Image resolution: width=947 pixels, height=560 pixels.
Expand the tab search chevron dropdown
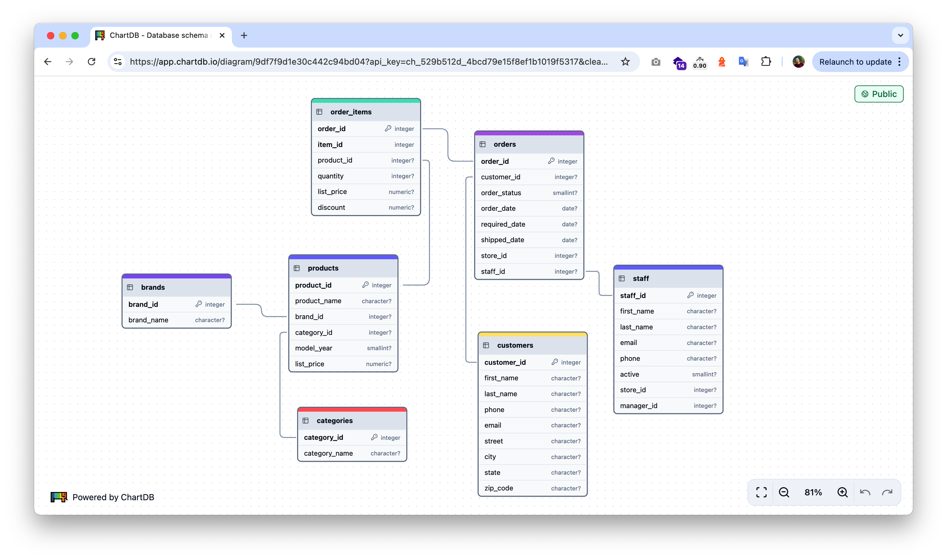900,35
